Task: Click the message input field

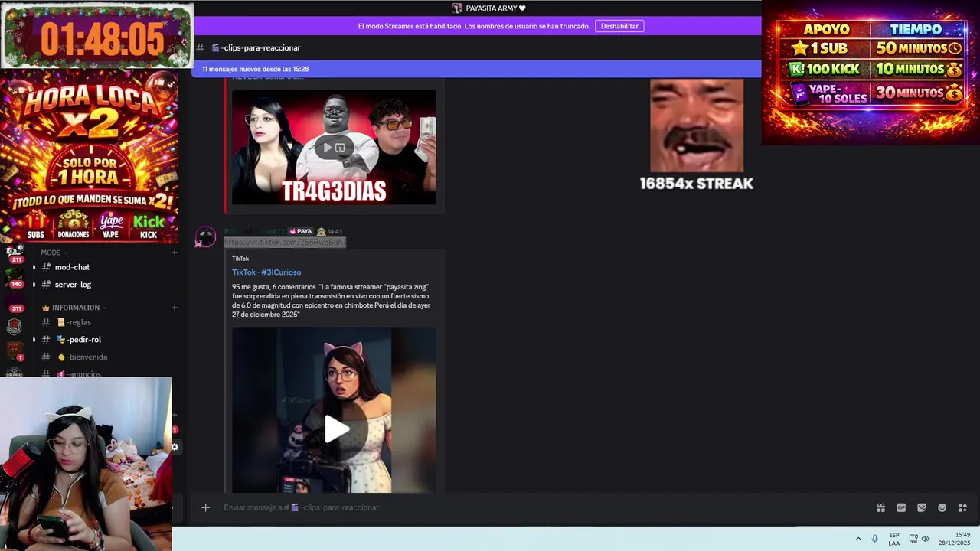Action: [x=536, y=507]
